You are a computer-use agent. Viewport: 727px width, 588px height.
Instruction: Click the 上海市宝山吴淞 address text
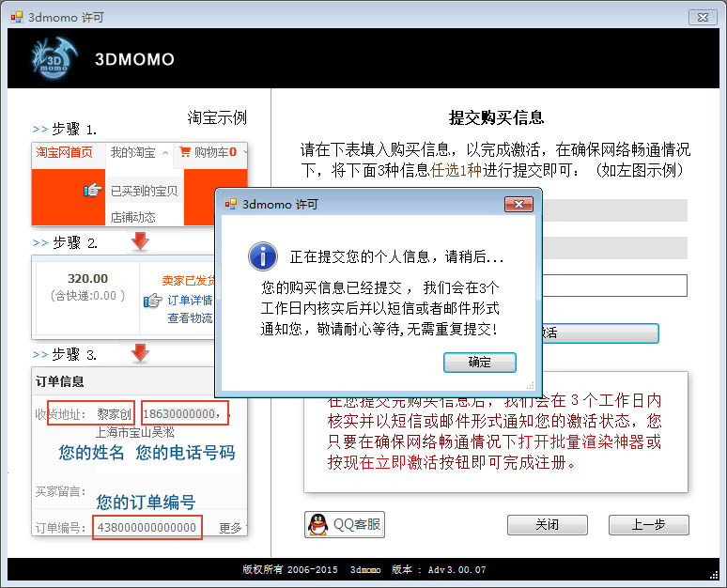point(135,432)
